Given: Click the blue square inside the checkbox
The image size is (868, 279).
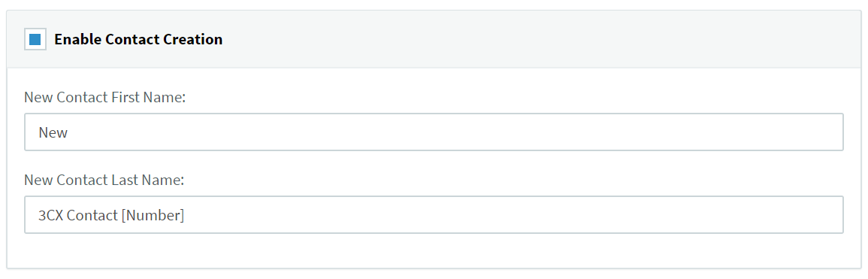Looking at the screenshot, I should (x=35, y=39).
